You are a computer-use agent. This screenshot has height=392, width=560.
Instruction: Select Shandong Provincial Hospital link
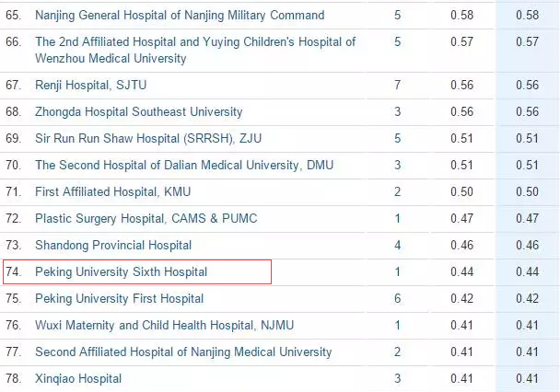(113, 245)
